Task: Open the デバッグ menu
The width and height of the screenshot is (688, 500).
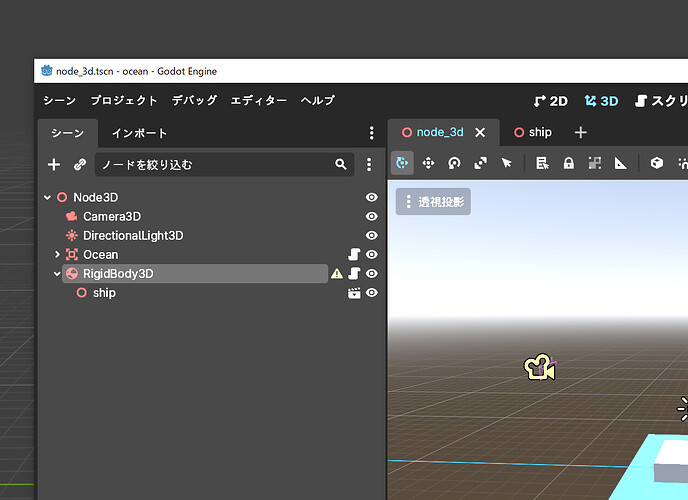Action: pyautogui.click(x=194, y=100)
